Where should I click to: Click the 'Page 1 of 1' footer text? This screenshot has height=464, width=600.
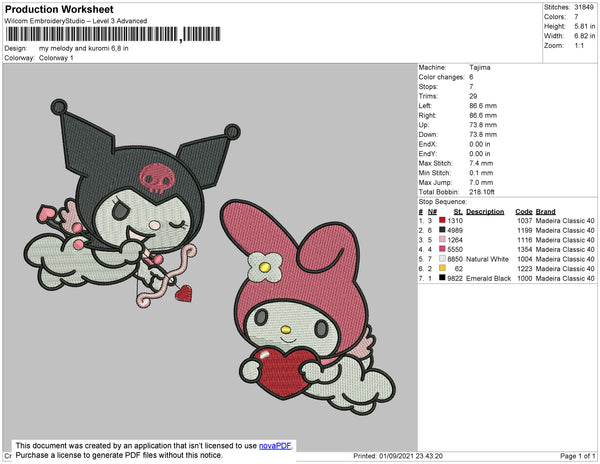(578, 456)
